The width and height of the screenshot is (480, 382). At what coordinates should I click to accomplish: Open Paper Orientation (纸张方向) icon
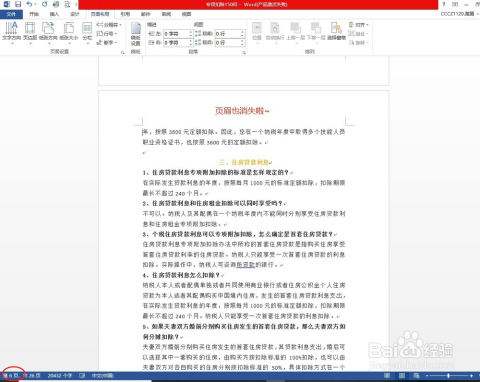[x=48, y=32]
